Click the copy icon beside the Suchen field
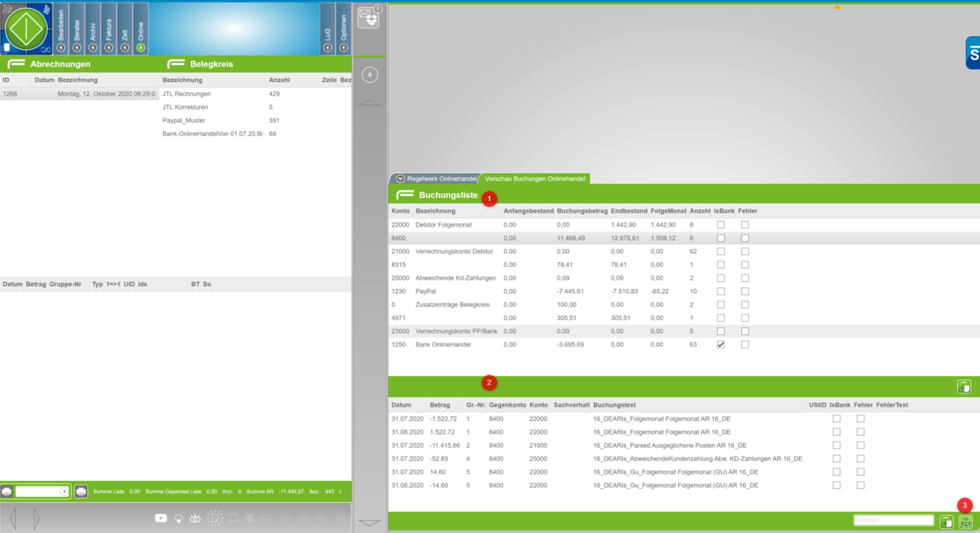Viewport: 980px width, 533px height. point(946,521)
